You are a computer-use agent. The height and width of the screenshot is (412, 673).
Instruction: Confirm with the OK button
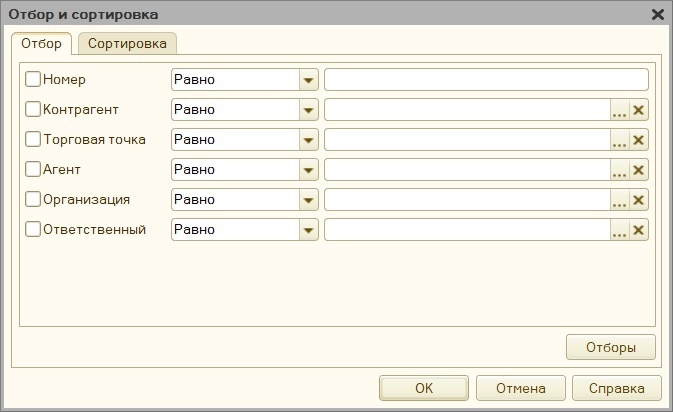[424, 388]
